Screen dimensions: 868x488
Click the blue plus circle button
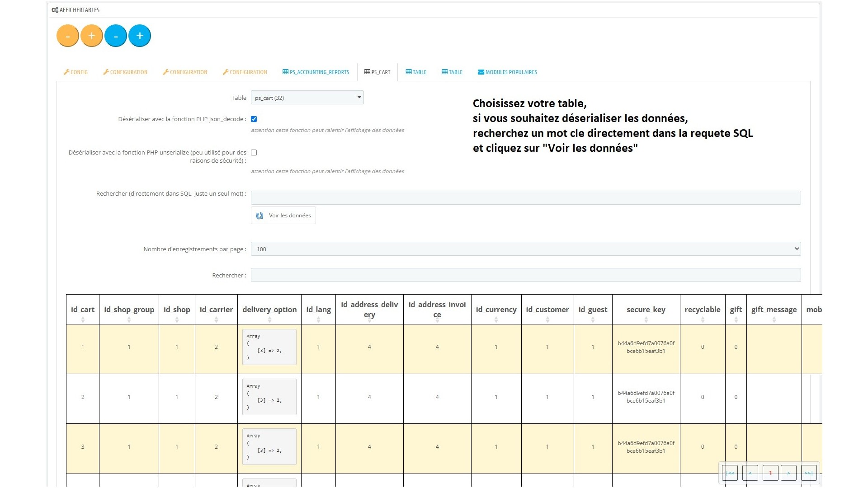(140, 36)
